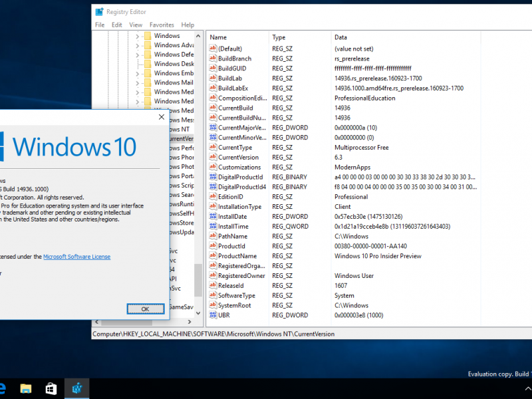The height and width of the screenshot is (399, 532).
Task: Click the BuildGUID string value icon
Action: (213, 68)
